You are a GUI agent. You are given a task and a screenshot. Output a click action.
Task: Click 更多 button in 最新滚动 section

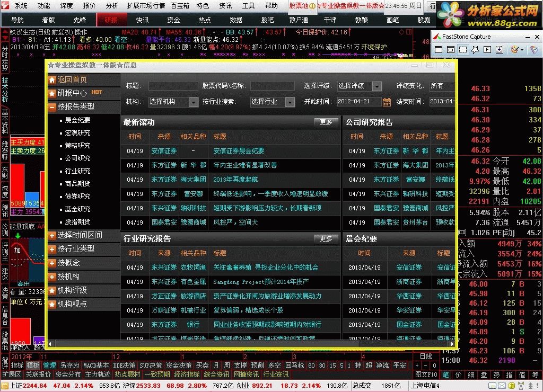point(326,122)
